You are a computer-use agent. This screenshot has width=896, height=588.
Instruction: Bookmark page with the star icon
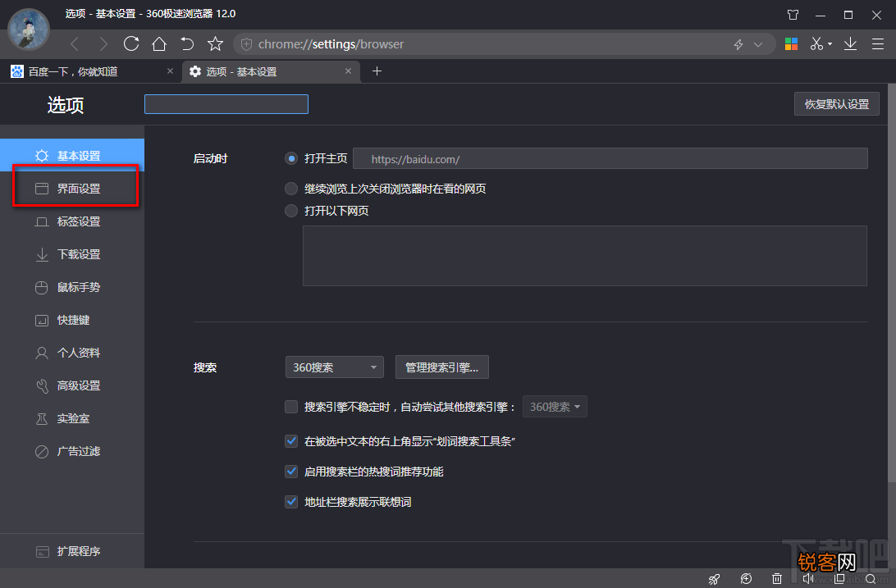coord(215,44)
